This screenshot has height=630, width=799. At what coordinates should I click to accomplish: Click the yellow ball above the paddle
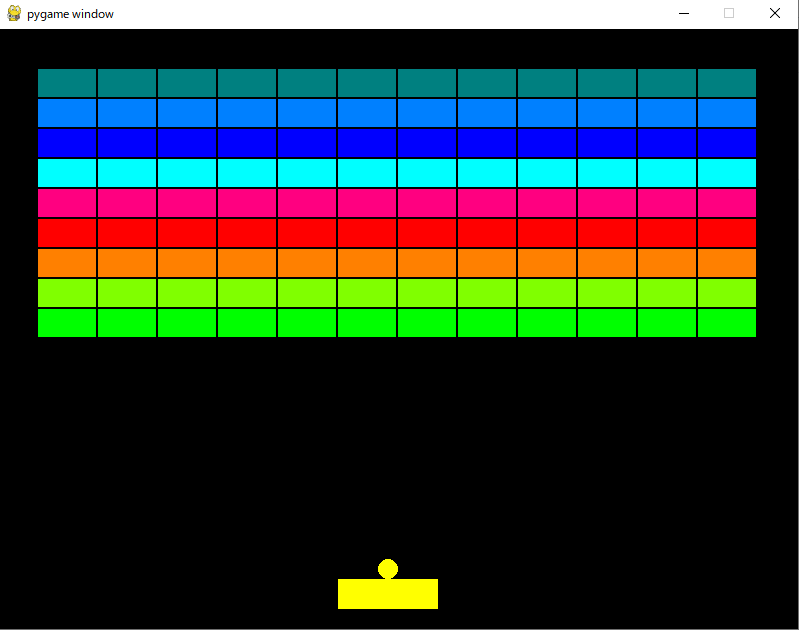[x=388, y=569]
